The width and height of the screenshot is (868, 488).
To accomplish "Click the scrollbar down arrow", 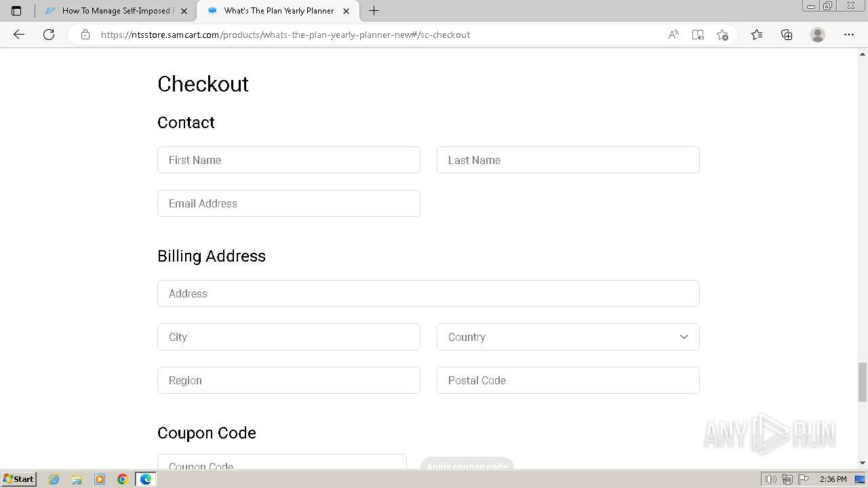I will [x=863, y=464].
